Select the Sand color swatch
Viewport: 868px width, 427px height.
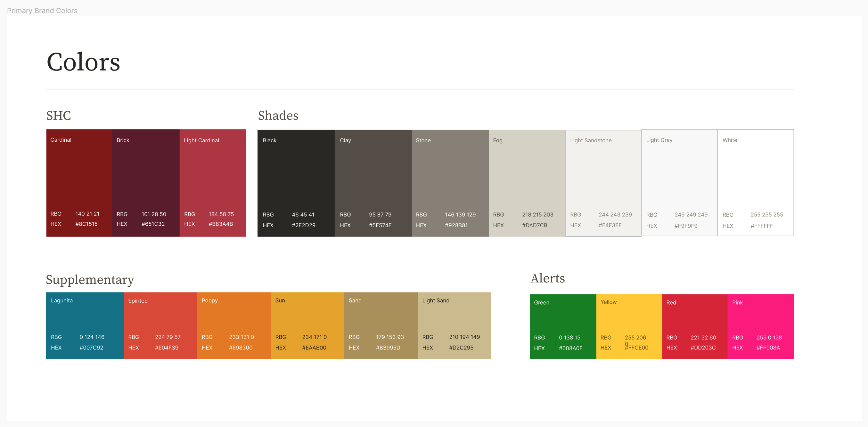[x=381, y=325]
